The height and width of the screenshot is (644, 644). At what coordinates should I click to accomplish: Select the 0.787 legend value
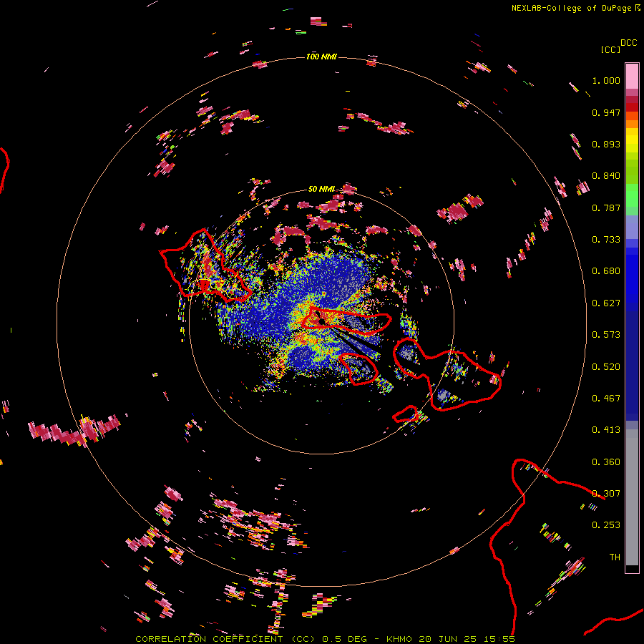[606, 208]
